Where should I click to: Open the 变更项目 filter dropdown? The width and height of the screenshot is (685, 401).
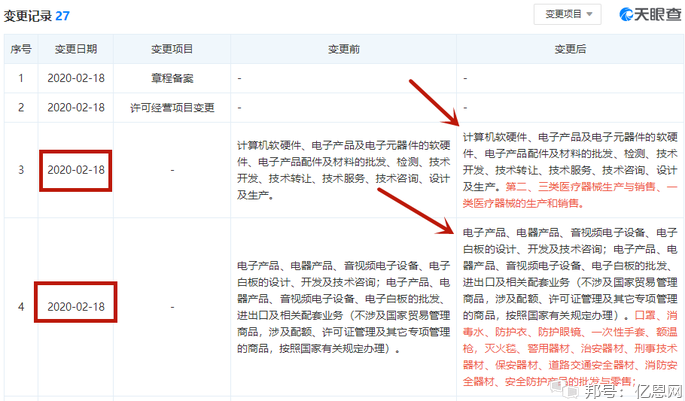(567, 14)
